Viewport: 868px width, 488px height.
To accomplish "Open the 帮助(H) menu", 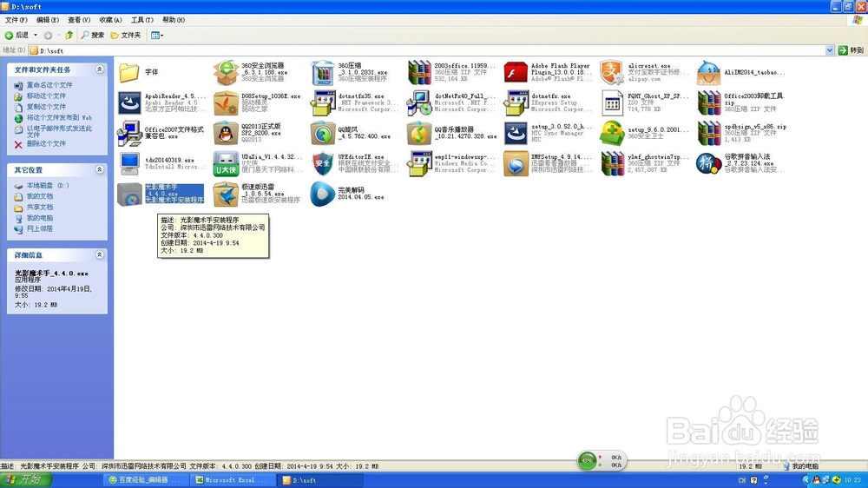I will [174, 20].
